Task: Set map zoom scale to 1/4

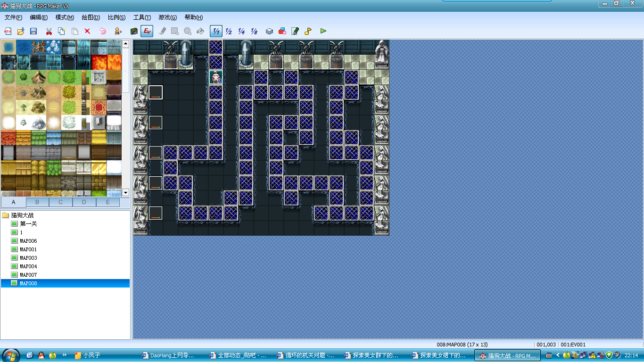Action: click(x=241, y=31)
